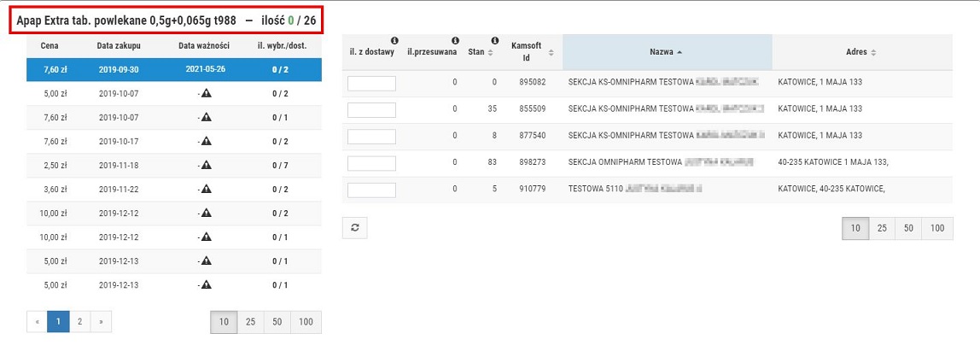Show 10 rows in purchases table
This screenshot has width=980, height=351.
pos(225,322)
